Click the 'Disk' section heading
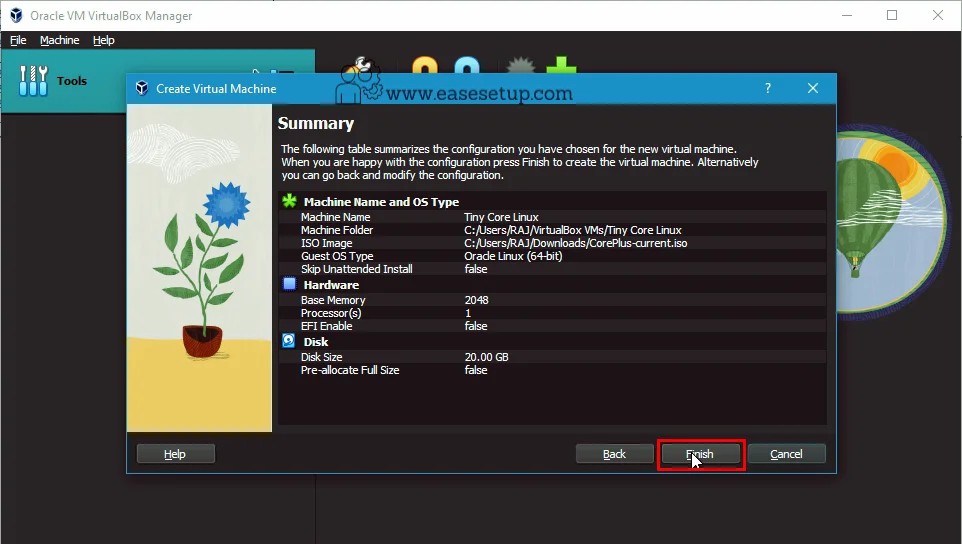This screenshot has height=544, width=962. tap(316, 342)
